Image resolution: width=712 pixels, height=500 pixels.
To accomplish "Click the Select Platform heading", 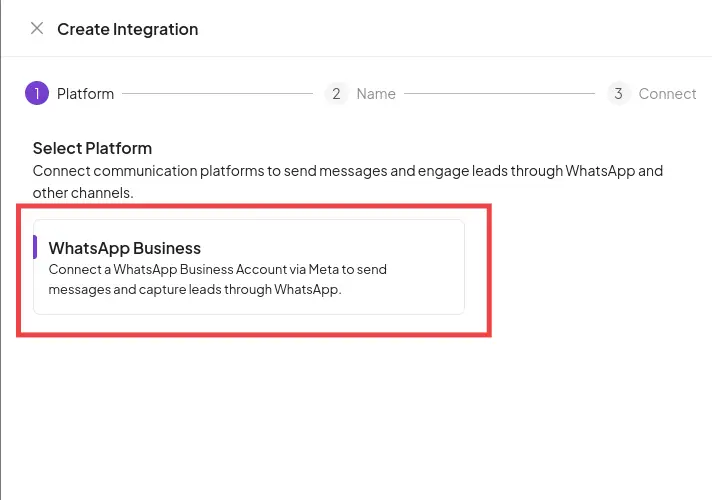I will point(92,149).
